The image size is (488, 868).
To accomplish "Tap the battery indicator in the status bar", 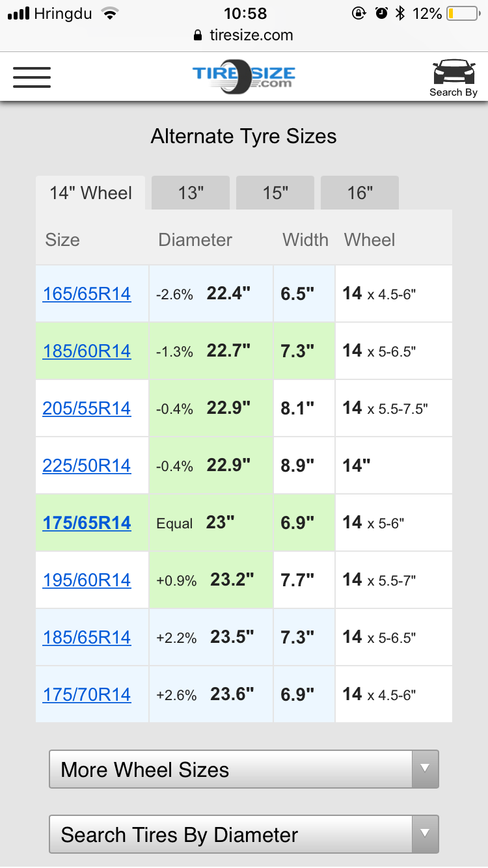I will 462,14.
